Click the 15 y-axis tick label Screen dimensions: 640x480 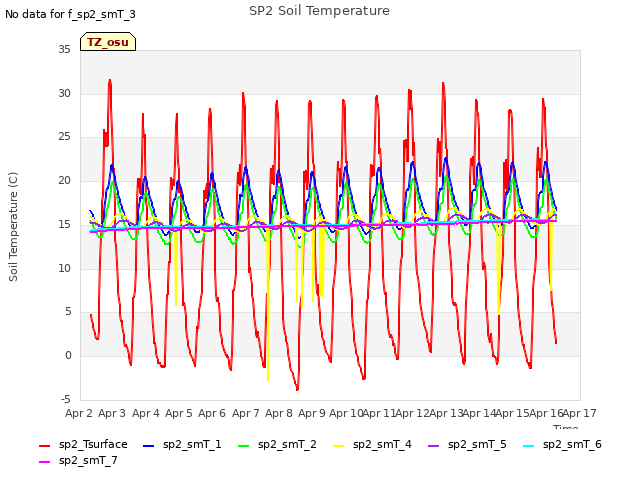tap(64, 224)
